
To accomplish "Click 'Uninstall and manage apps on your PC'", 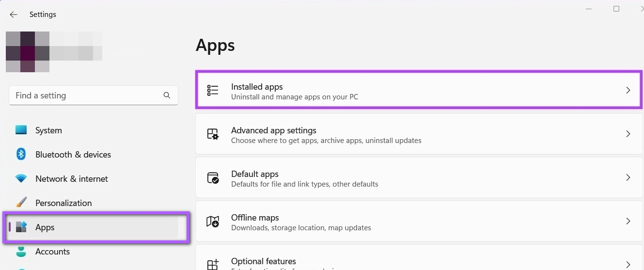I will coord(295,97).
